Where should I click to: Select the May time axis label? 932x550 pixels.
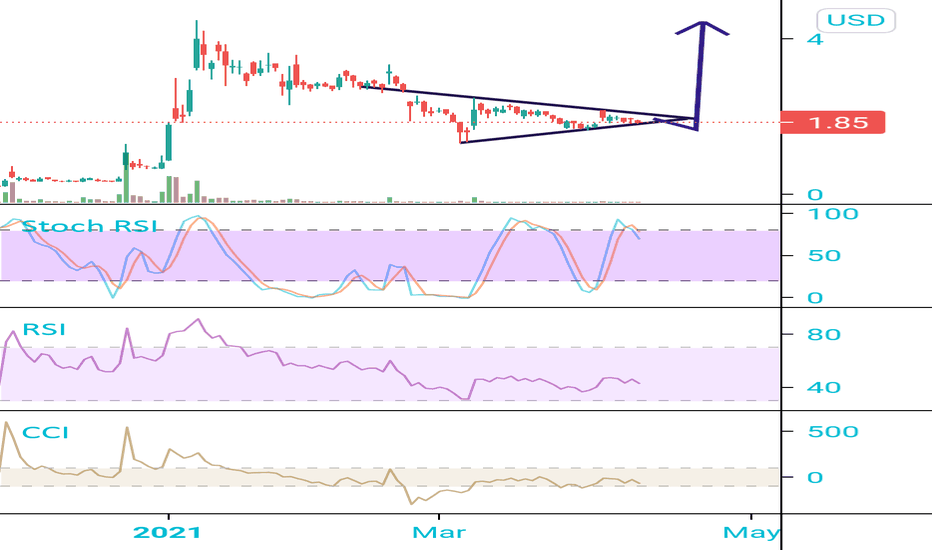(x=751, y=532)
